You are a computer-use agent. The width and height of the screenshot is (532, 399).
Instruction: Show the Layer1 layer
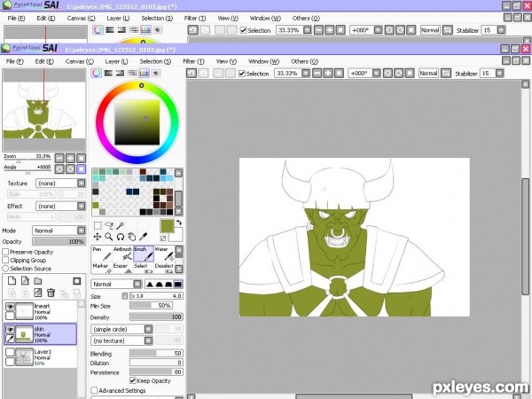[10, 352]
